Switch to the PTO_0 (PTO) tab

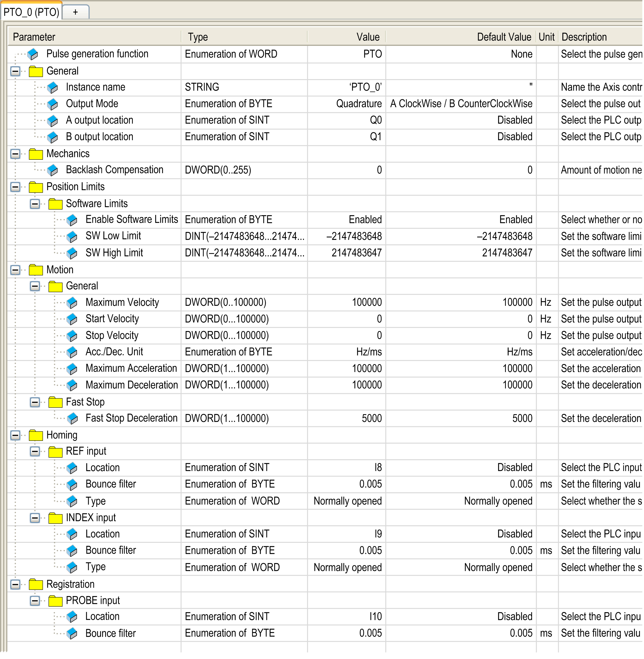click(31, 12)
